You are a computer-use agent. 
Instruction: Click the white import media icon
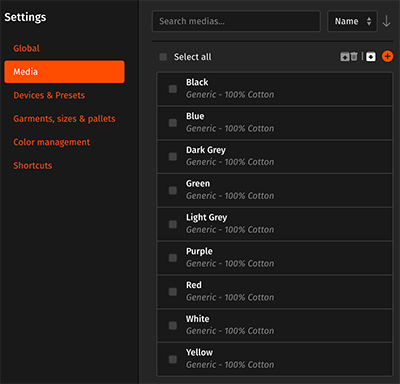tap(371, 57)
